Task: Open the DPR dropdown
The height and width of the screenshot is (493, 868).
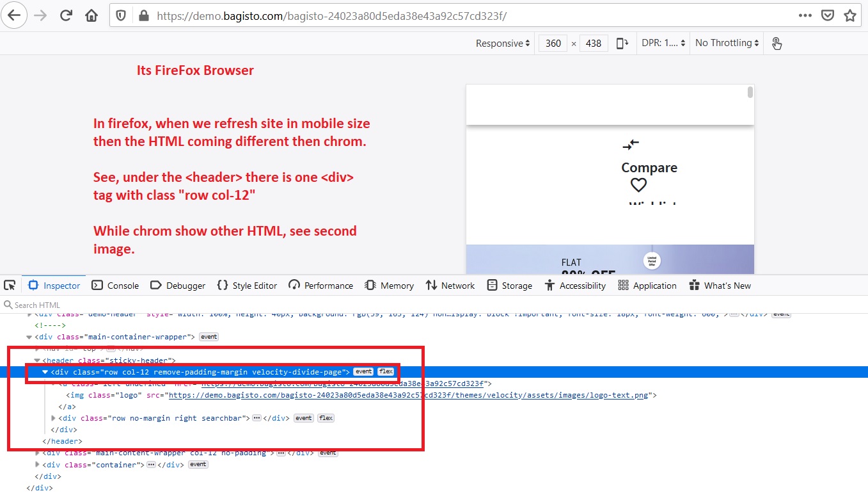Action: pyautogui.click(x=663, y=43)
